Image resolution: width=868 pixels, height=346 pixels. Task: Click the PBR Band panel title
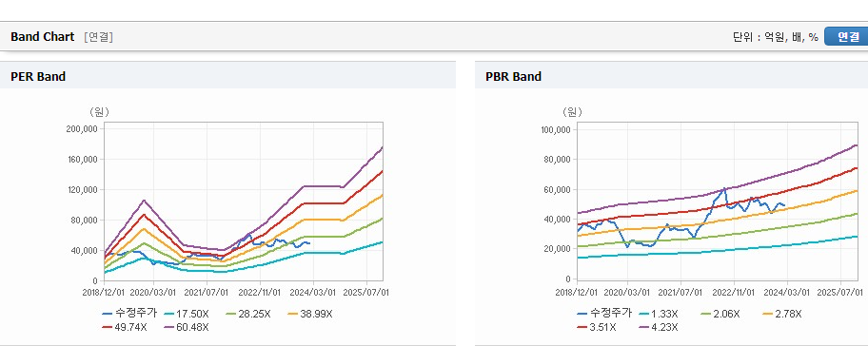coord(513,77)
